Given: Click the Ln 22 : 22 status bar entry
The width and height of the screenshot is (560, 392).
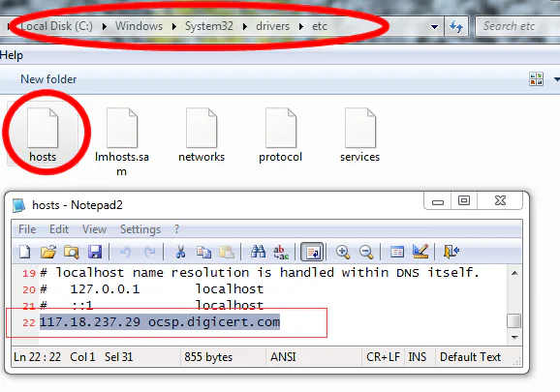Looking at the screenshot, I should [37, 357].
